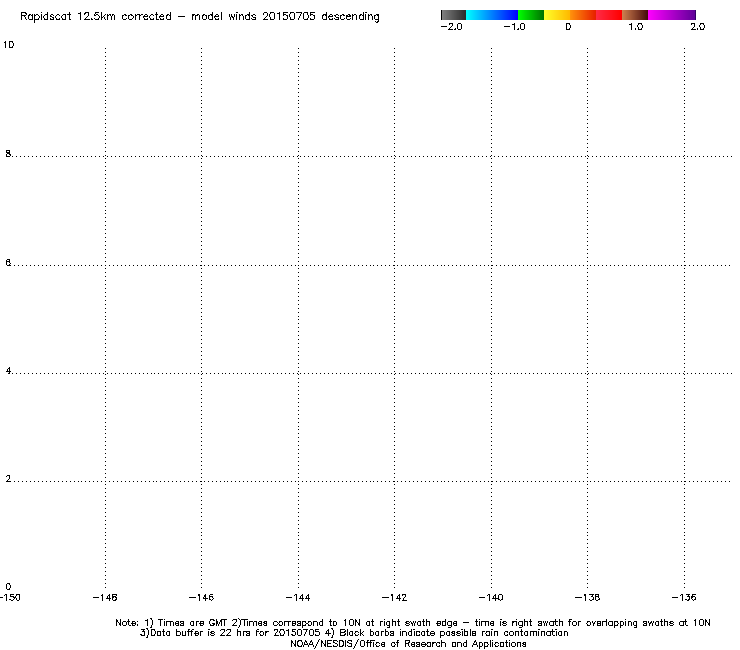Click the longitude label -144
Image resolution: width=740 pixels, height=650 pixels.
[x=298, y=598]
